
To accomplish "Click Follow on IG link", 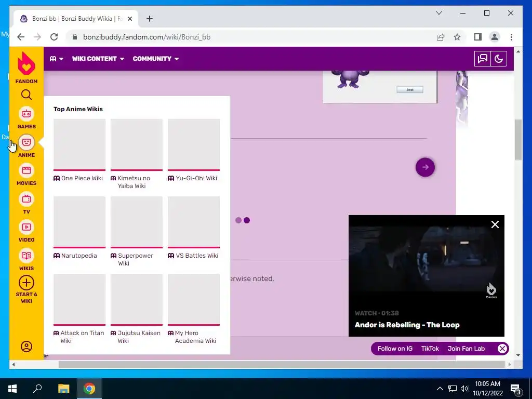I will [395, 349].
